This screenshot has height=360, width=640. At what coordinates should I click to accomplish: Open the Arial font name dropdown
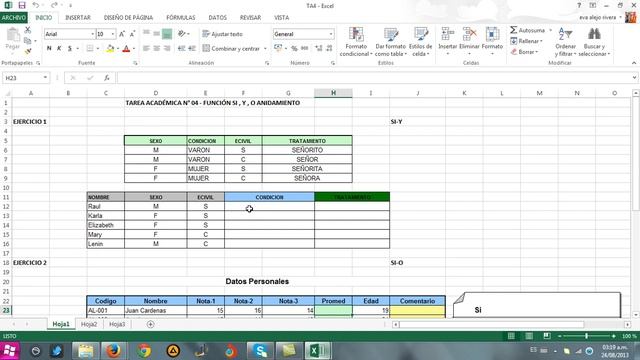(x=93, y=34)
